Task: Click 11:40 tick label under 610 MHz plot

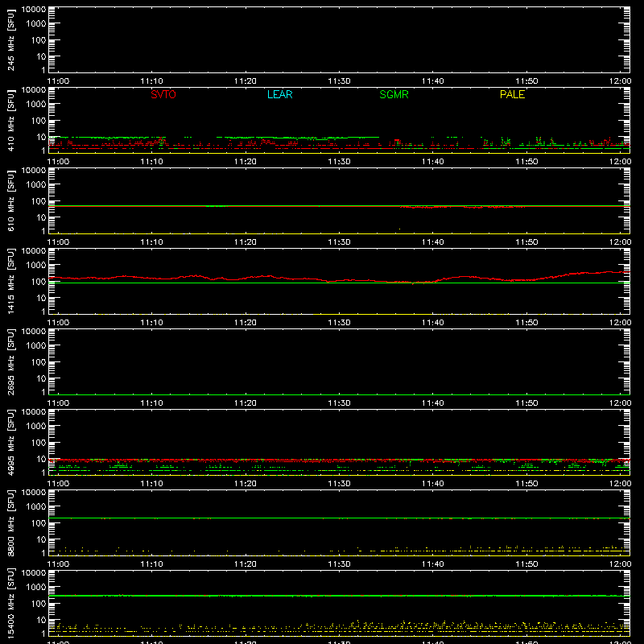Action: [x=433, y=242]
